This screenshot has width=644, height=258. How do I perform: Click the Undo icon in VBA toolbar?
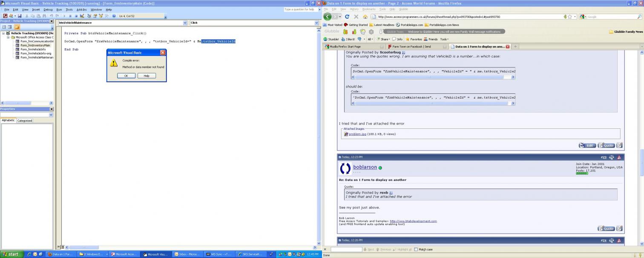point(52,16)
